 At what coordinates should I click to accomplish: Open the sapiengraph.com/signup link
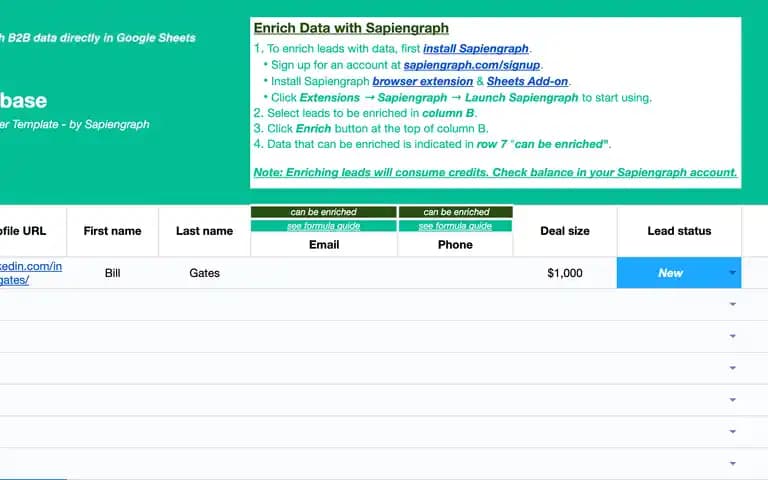tap(472, 65)
